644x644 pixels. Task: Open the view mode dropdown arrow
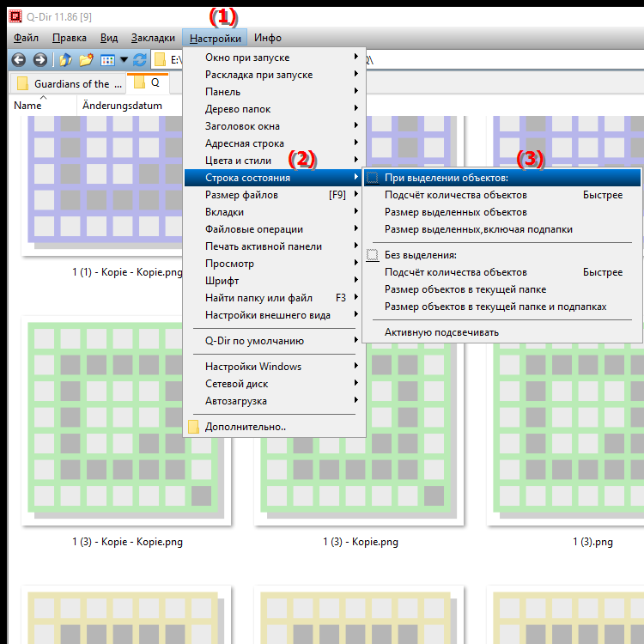pos(124,60)
